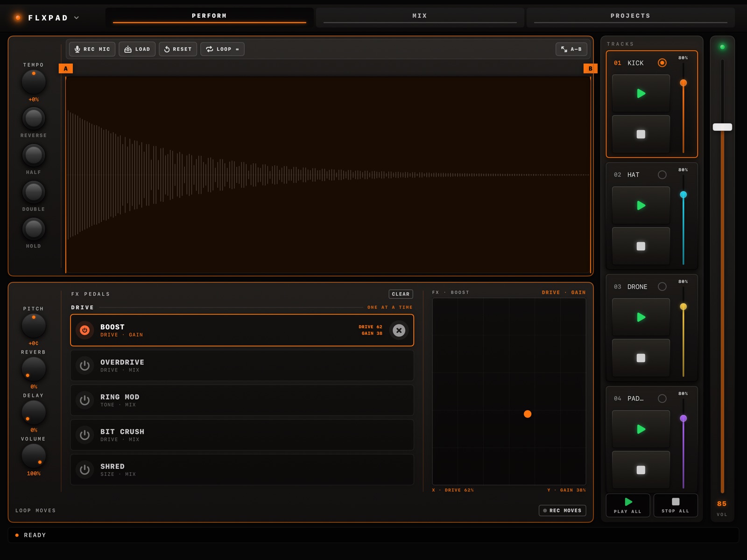Click the A–B range button
The image size is (747, 560).
coord(571,49)
